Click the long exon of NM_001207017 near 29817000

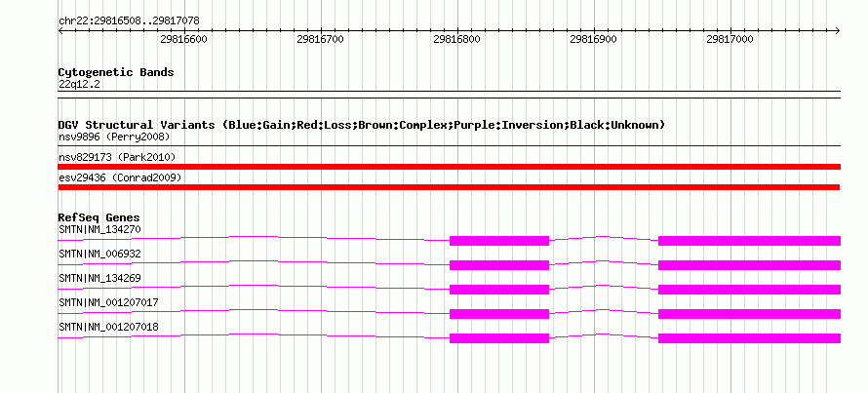pyautogui.click(x=750, y=314)
